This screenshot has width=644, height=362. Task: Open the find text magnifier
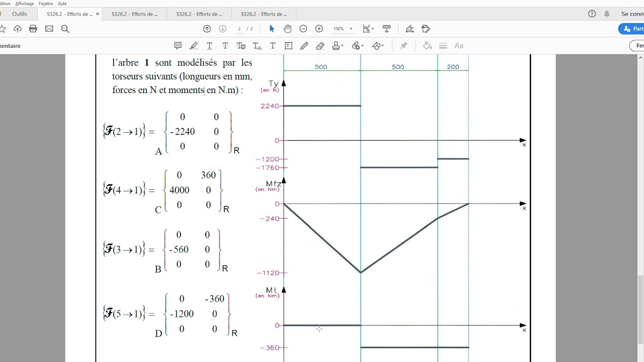pos(65,29)
